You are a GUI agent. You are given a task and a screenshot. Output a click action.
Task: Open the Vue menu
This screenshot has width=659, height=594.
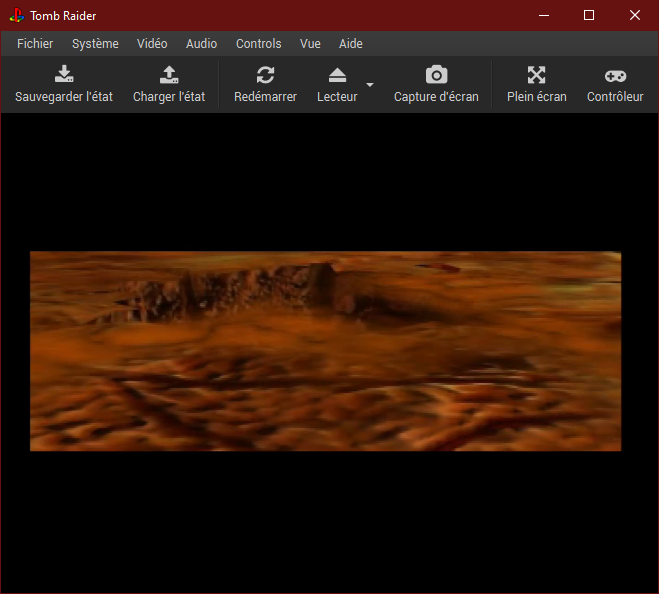click(x=310, y=44)
